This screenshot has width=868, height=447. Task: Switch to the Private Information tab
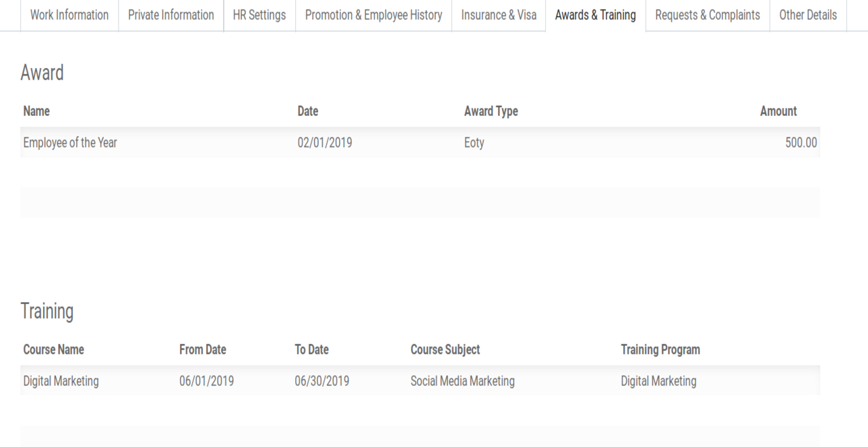coord(170,15)
